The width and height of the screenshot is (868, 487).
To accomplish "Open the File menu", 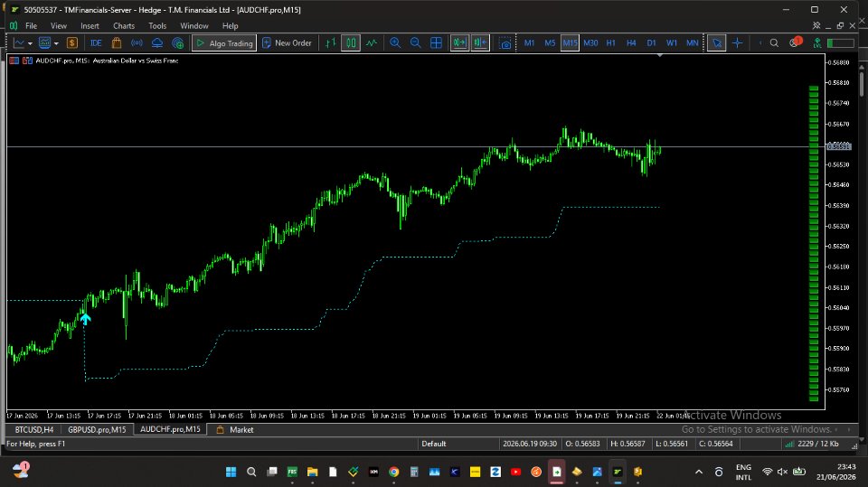I will (x=31, y=25).
